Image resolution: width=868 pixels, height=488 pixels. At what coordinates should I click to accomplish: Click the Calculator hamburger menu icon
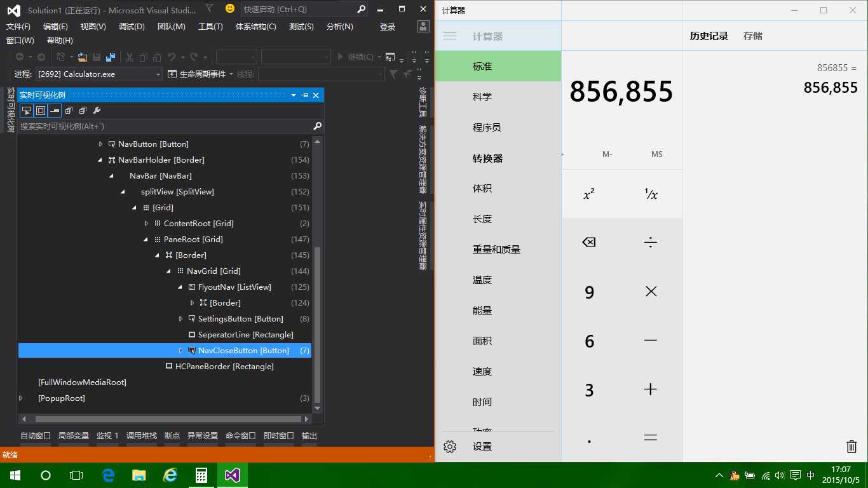450,36
